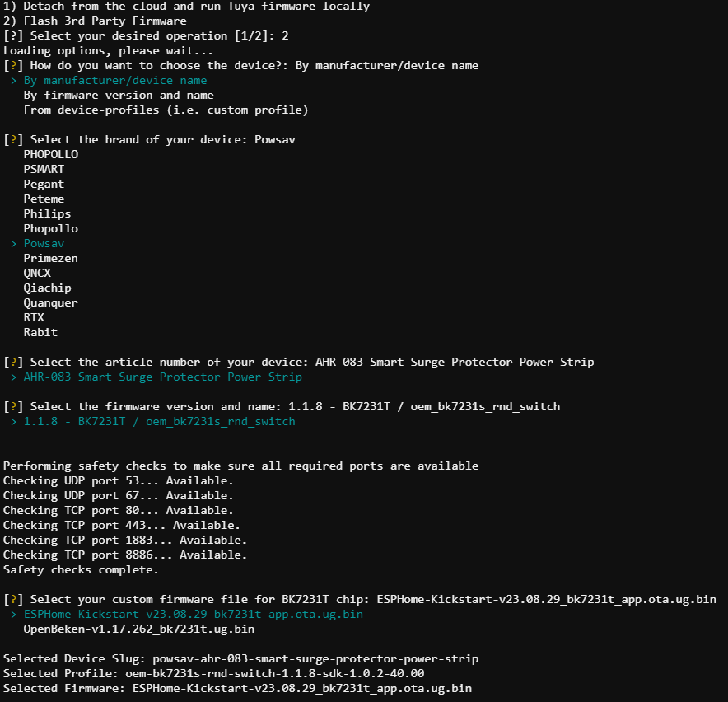728x702 pixels.
Task: Click 'Safety checks complete.' line
Action: pyautogui.click(x=82, y=569)
